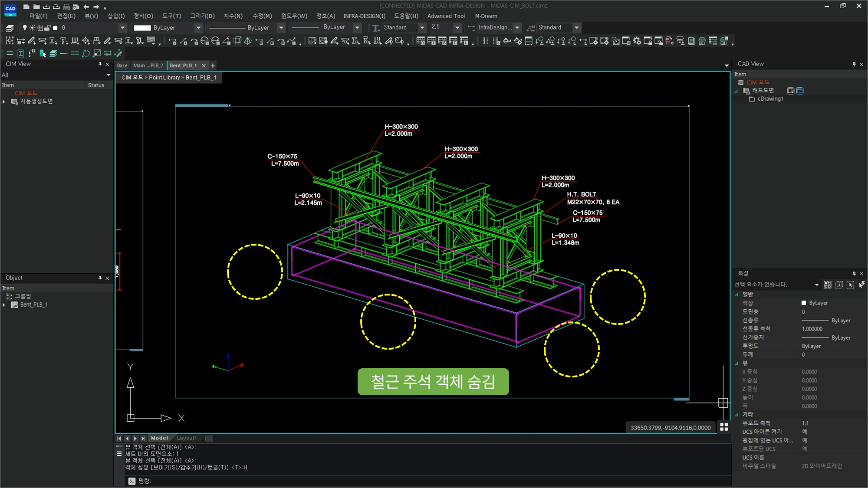Click the PDF export settings icon

(x=669, y=41)
